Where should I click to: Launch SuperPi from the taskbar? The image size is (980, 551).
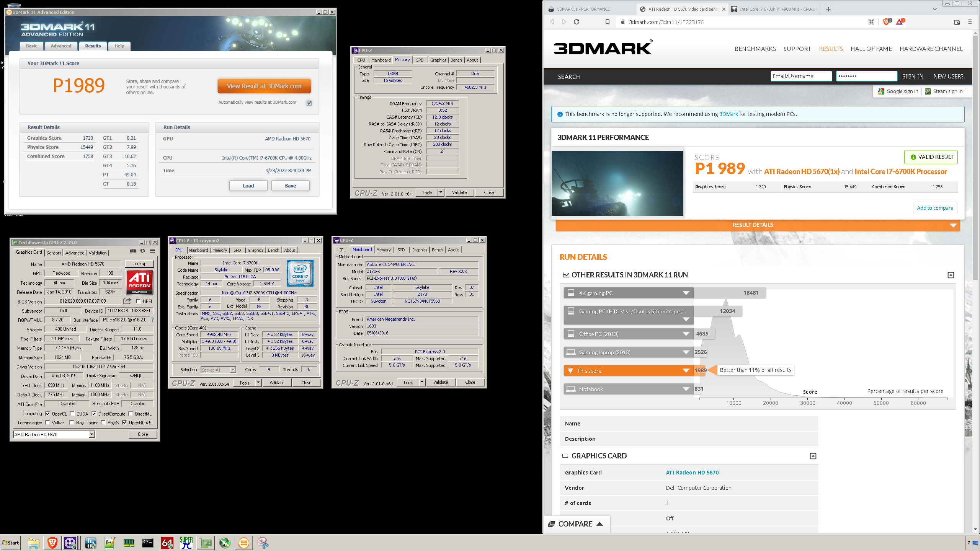(x=186, y=543)
